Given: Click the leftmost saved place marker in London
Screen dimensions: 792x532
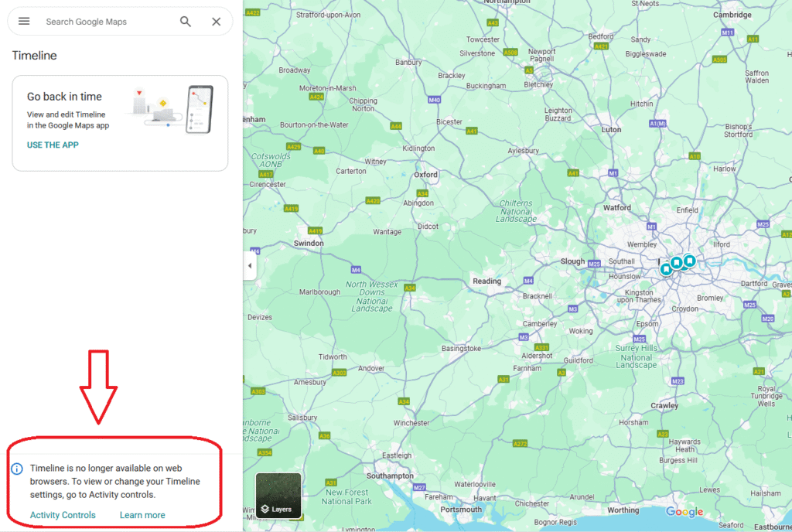Looking at the screenshot, I should (x=666, y=270).
